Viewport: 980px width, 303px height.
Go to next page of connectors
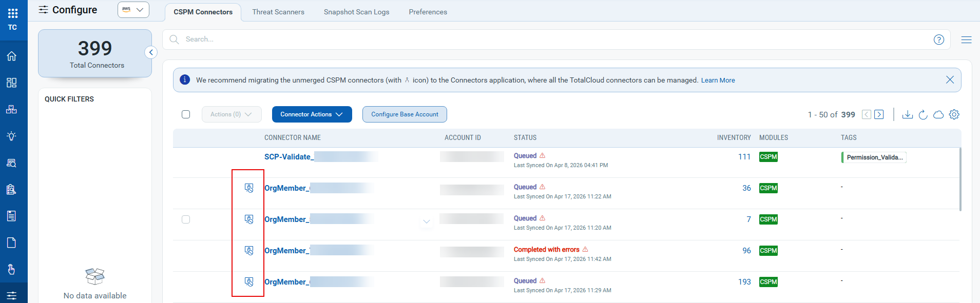coord(879,114)
